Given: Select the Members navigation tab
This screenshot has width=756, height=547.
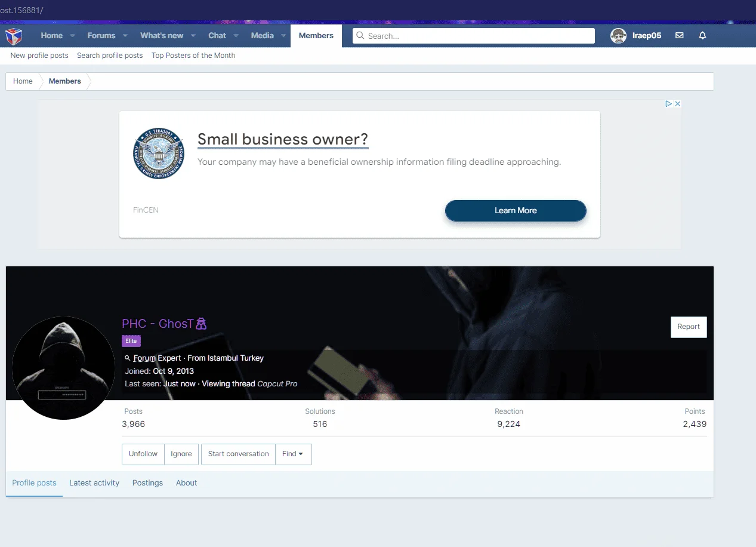Looking at the screenshot, I should click(x=316, y=36).
